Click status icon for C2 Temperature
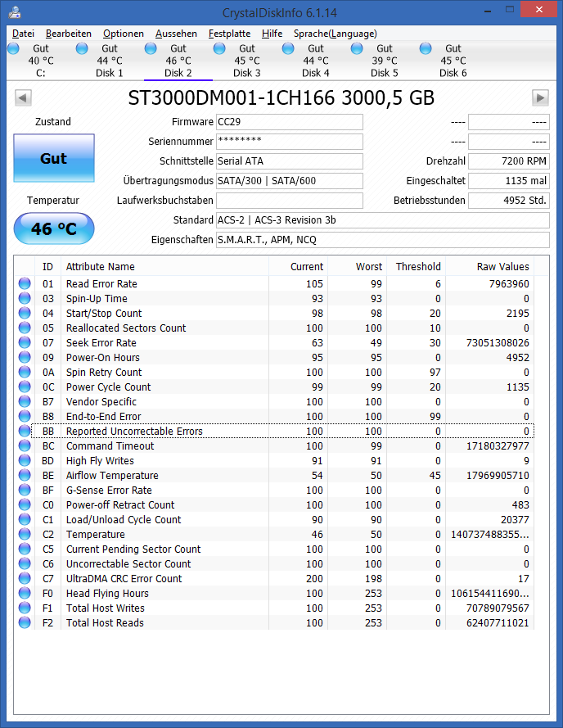Viewport: 563px width, 728px height. click(25, 534)
